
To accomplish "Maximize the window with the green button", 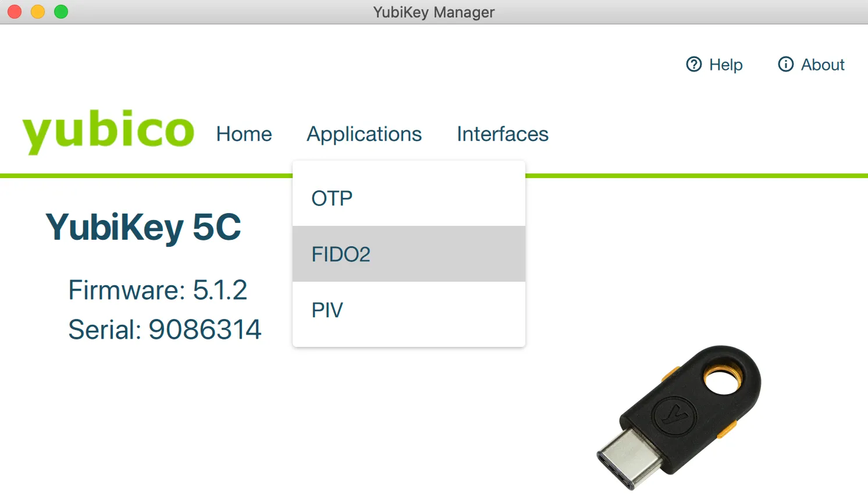I will tap(61, 12).
